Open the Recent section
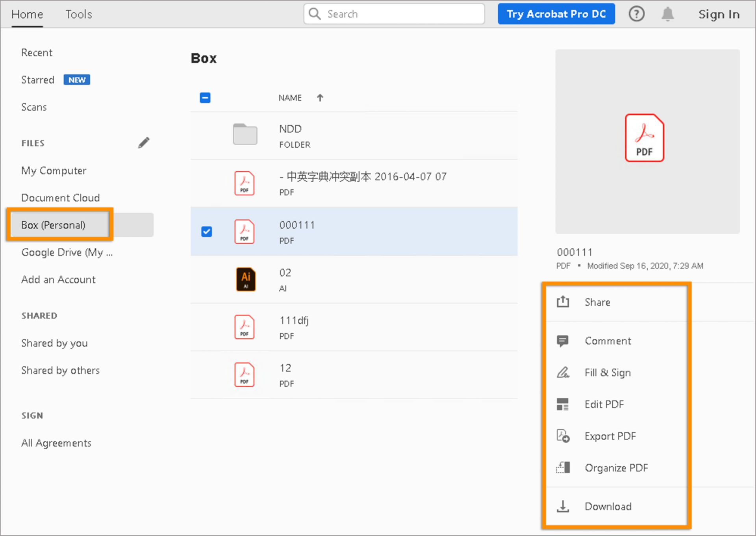Screen dimensions: 756x536 (x=37, y=52)
